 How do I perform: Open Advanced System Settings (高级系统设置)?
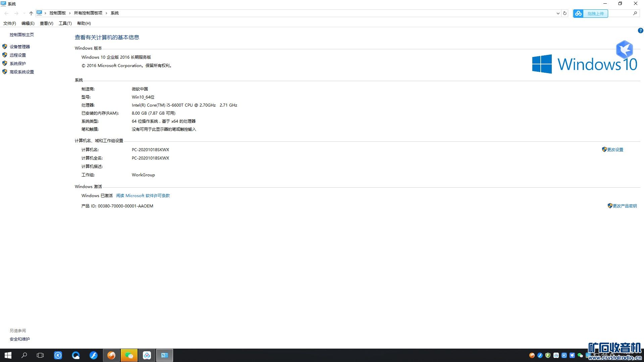[x=21, y=72]
